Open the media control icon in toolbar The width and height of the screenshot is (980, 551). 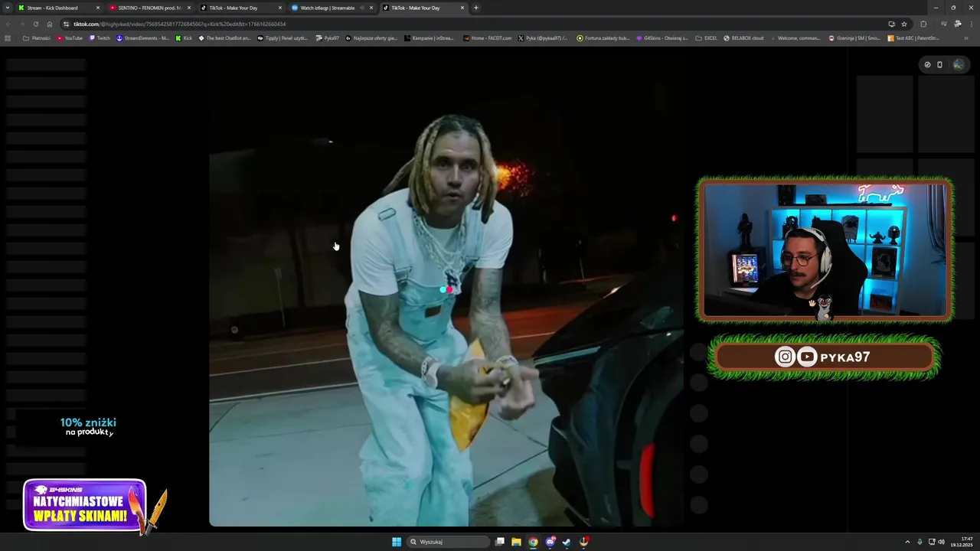coord(945,24)
